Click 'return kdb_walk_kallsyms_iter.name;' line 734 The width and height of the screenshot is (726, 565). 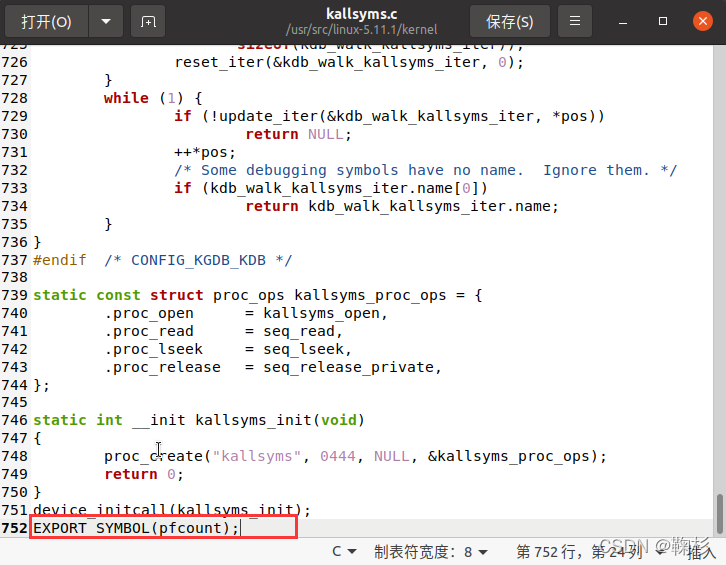coord(402,206)
